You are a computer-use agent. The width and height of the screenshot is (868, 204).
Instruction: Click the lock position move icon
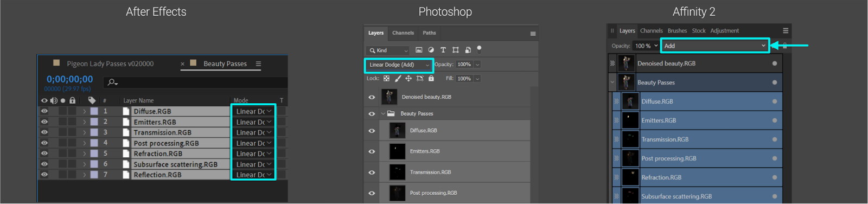point(409,79)
